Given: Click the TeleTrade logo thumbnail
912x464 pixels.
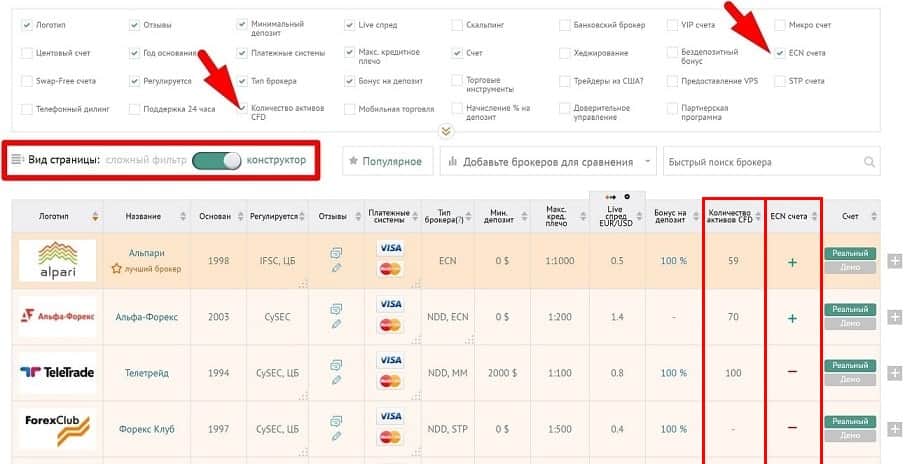Looking at the screenshot, I should tap(58, 373).
